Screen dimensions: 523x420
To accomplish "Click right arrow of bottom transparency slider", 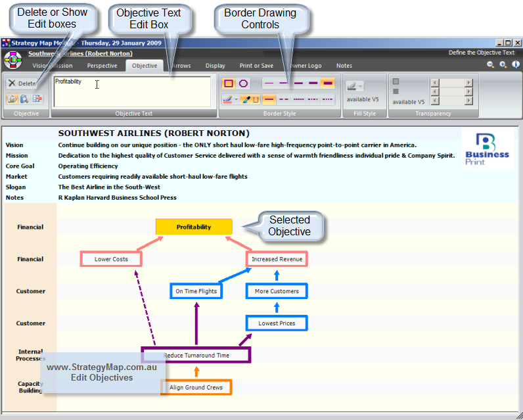I will (x=469, y=101).
